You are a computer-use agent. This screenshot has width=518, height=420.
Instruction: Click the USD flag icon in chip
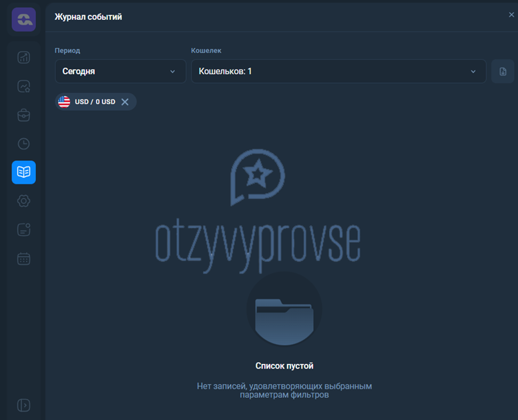(x=64, y=101)
